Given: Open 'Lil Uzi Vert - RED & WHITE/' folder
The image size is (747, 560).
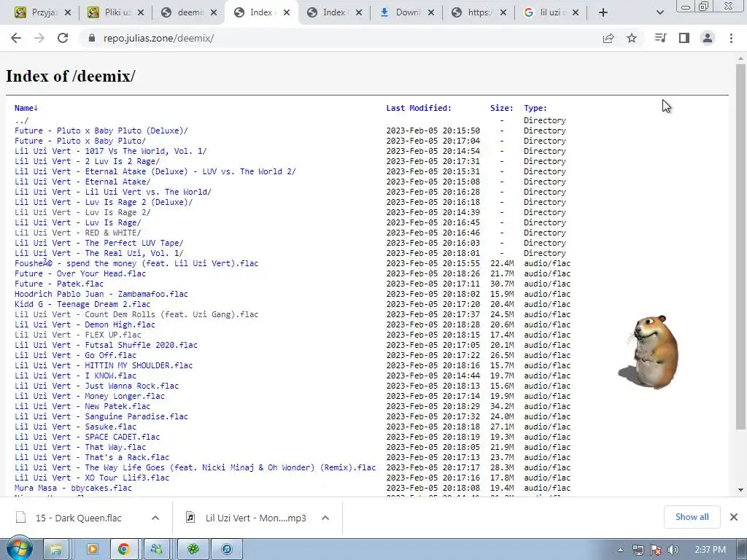Looking at the screenshot, I should click(x=77, y=233).
